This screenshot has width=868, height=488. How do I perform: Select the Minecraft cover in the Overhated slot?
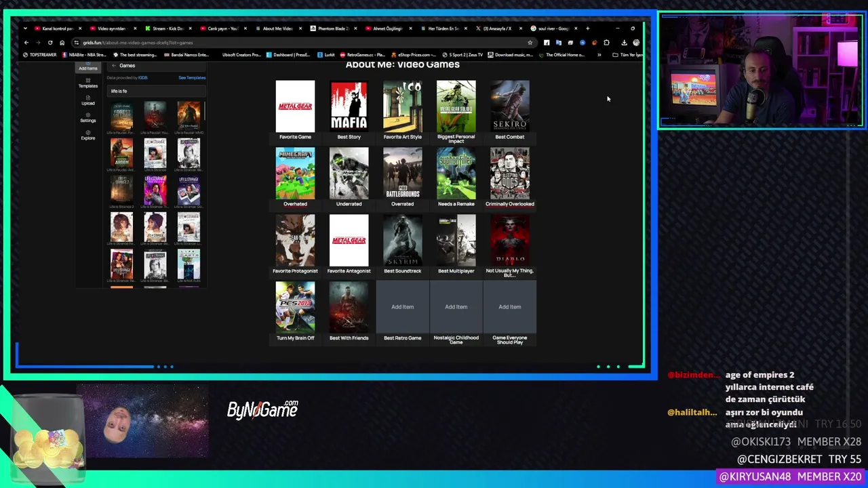tap(295, 173)
